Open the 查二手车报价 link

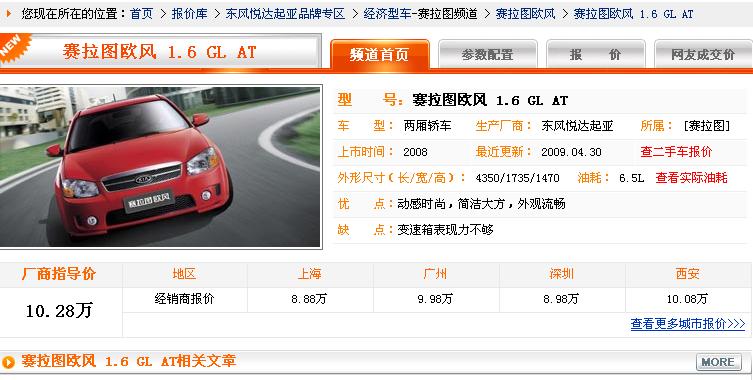point(676,152)
